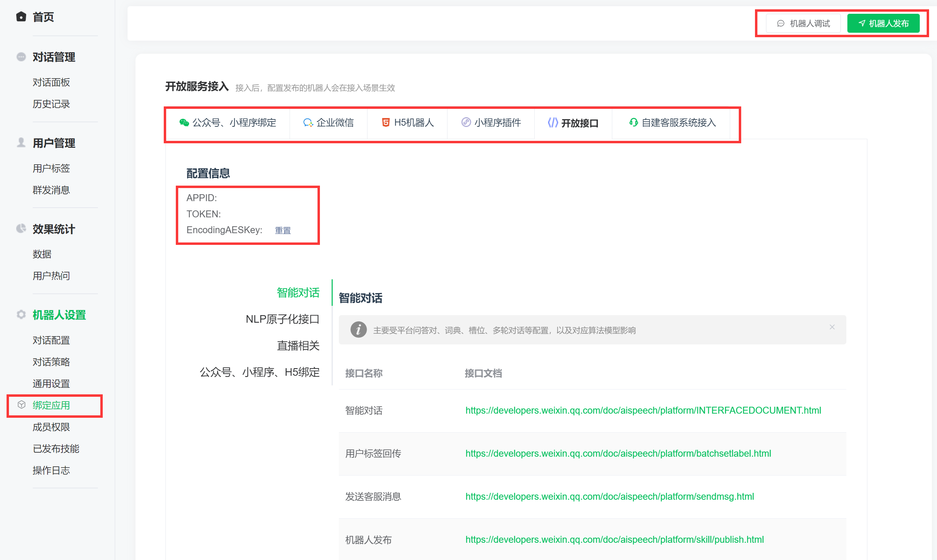The image size is (937, 560).
Task: Open the INTERFACEDOCUMENT.html doc link
Action: 643,410
